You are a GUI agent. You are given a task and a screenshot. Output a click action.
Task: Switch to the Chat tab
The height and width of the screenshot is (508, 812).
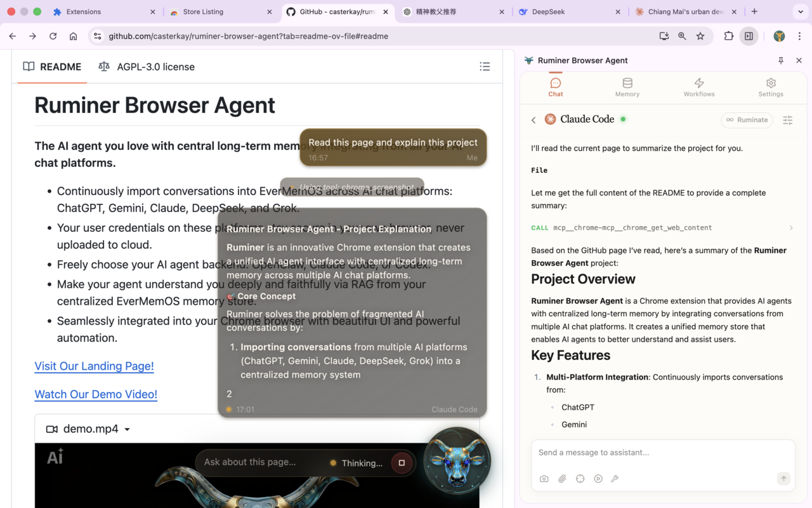(556, 88)
